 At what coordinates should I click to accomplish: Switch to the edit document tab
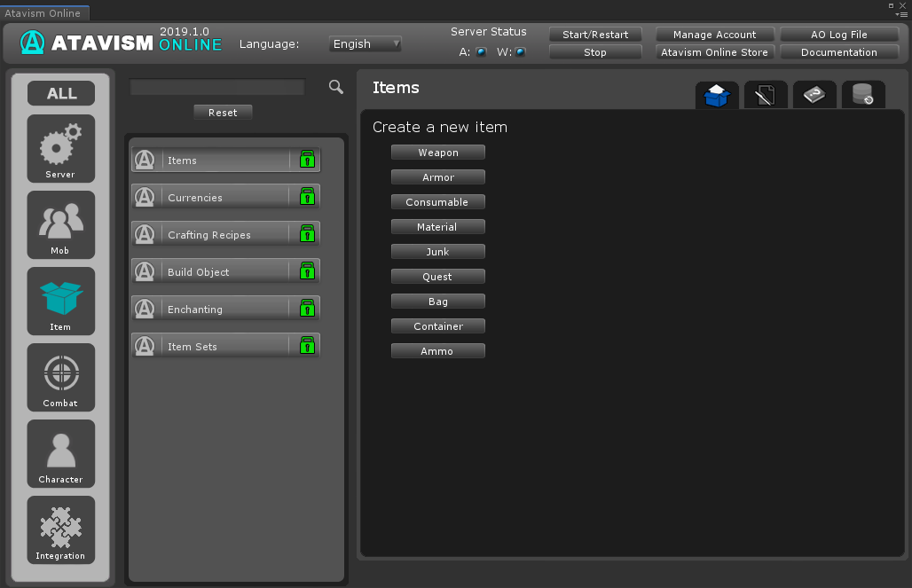765,94
